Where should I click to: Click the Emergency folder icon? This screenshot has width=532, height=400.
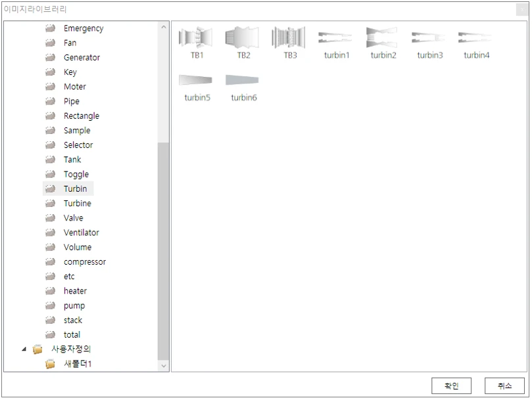click(50, 28)
